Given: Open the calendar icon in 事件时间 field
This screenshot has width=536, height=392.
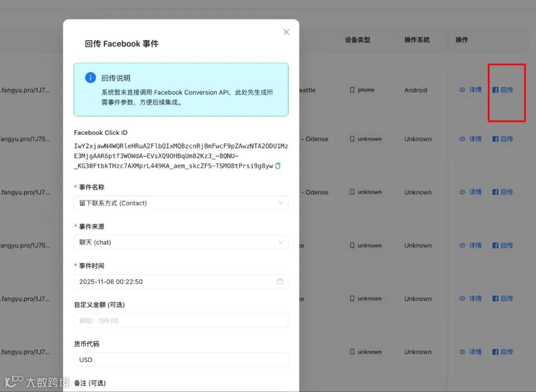Looking at the screenshot, I should 280,282.
